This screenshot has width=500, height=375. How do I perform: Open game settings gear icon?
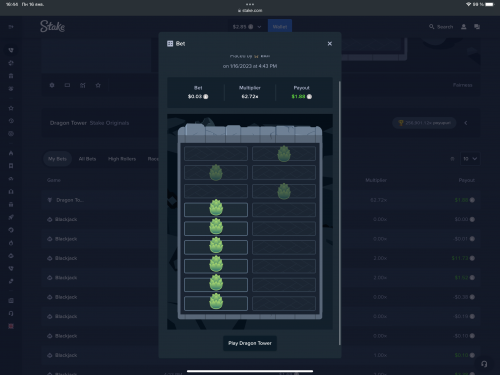[x=52, y=85]
